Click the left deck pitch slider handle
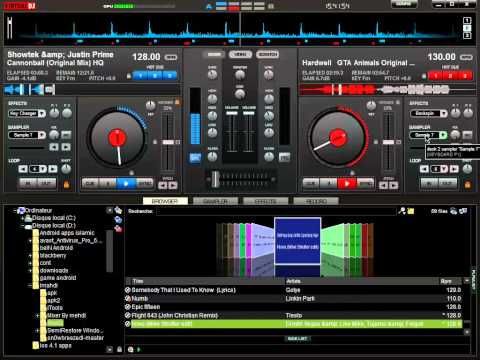480x360 pixels. (168, 142)
